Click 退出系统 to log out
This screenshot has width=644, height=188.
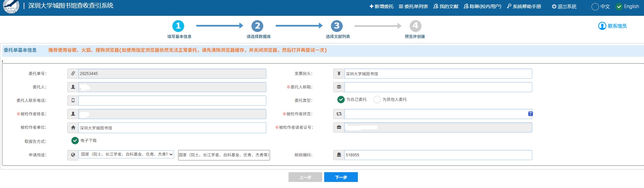point(564,6)
